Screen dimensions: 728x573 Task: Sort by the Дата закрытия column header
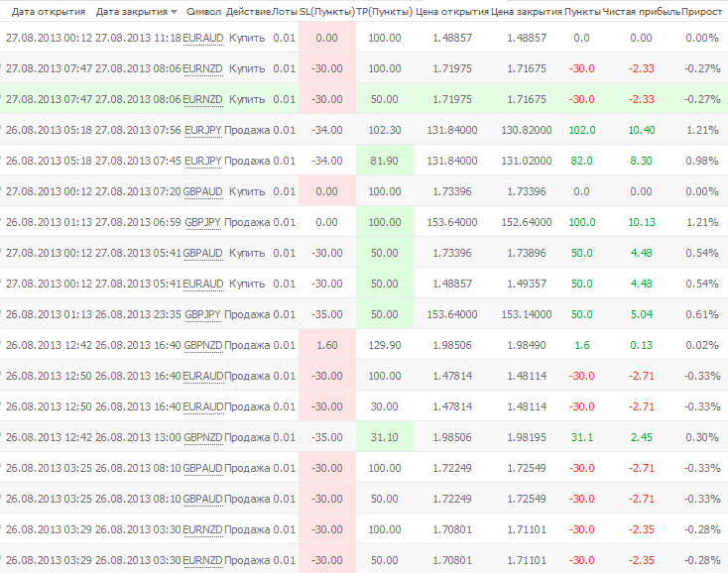click(x=131, y=12)
